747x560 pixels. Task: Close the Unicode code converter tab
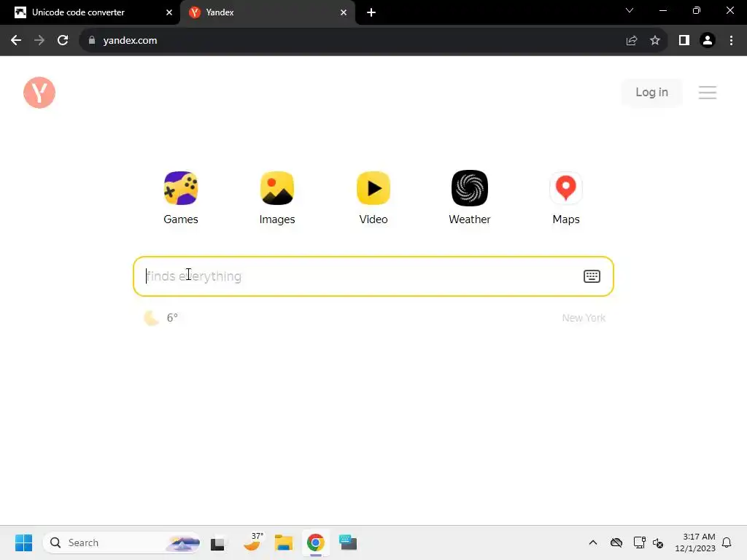pyautogui.click(x=169, y=12)
